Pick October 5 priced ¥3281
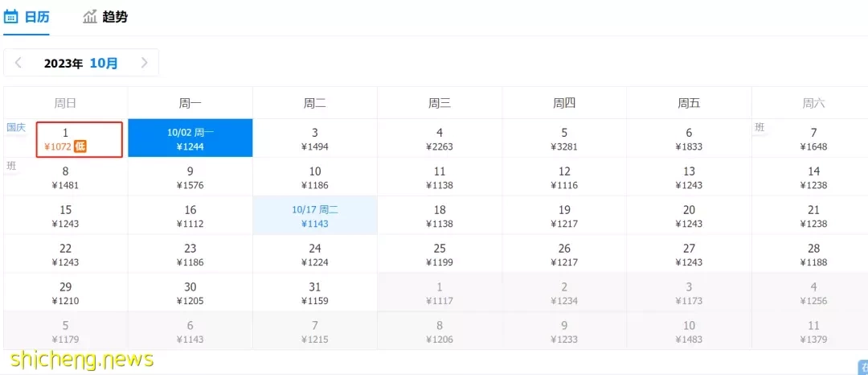Viewport: 868px width, 375px height. tap(564, 138)
